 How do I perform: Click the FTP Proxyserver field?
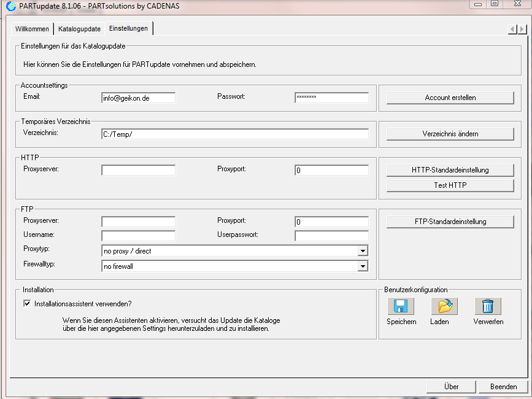coord(139,222)
